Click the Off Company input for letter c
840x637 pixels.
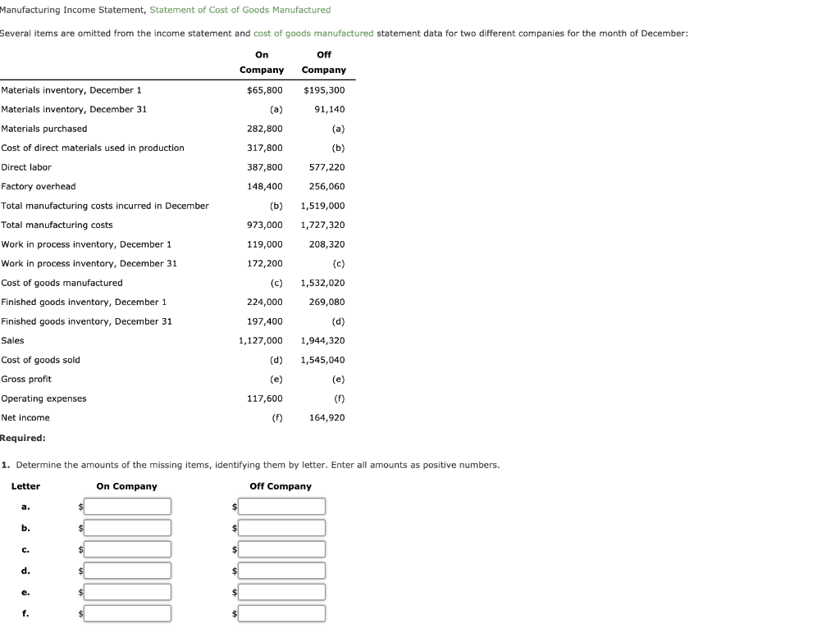pos(281,548)
